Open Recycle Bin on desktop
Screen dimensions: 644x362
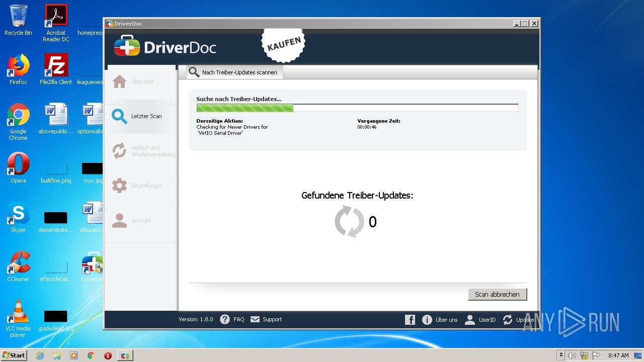click(x=18, y=21)
